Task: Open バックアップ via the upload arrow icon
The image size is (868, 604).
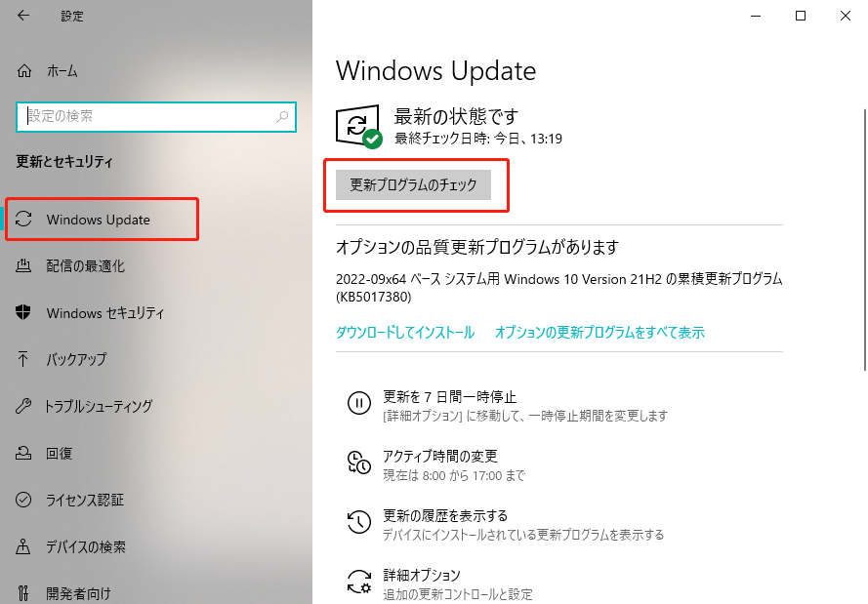Action: tap(23, 359)
